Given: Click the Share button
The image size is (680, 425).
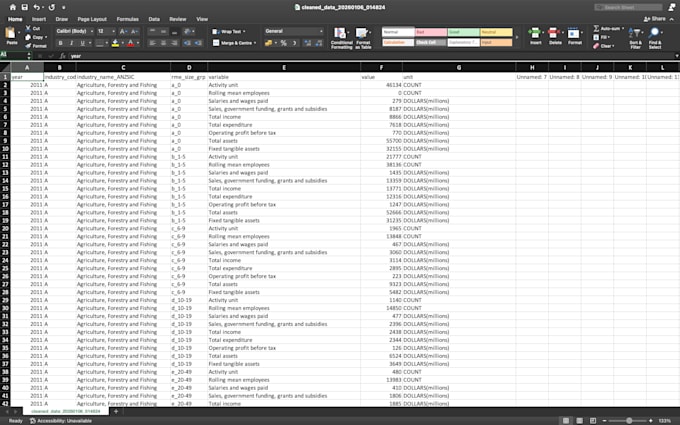Looking at the screenshot, I should pos(655,19).
